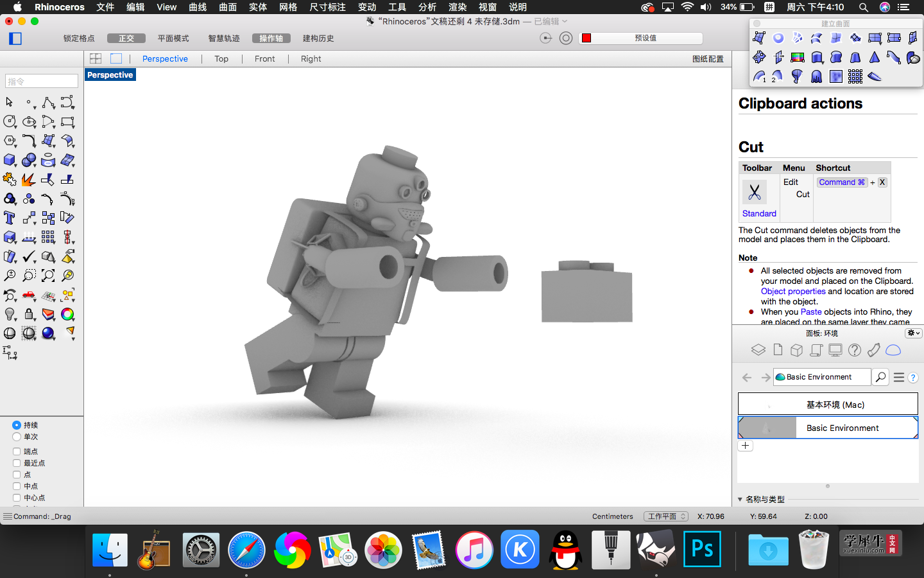Add a new environment with plus button

point(745,446)
